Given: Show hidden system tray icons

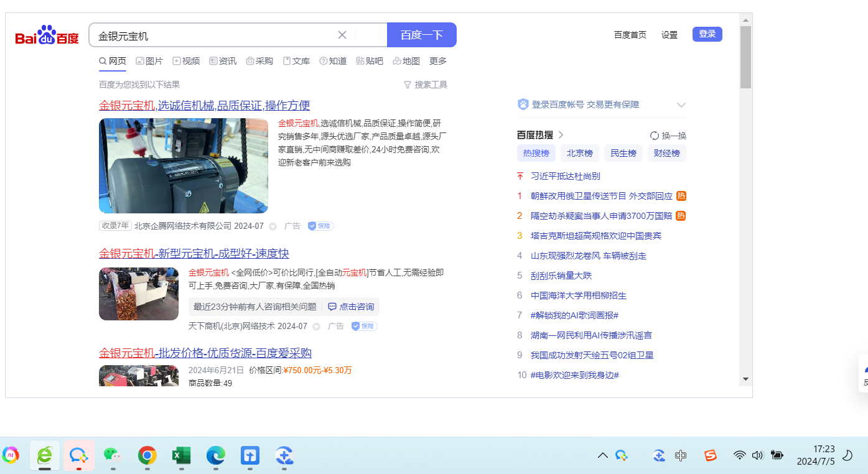Looking at the screenshot, I should tap(602, 455).
